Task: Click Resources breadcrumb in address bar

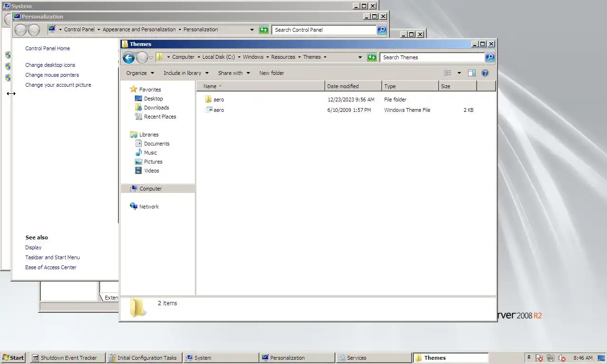Action: click(x=283, y=57)
